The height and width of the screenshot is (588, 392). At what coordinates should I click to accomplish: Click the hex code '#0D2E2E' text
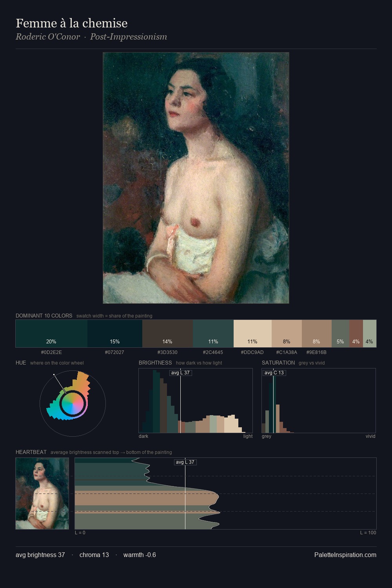click(51, 352)
